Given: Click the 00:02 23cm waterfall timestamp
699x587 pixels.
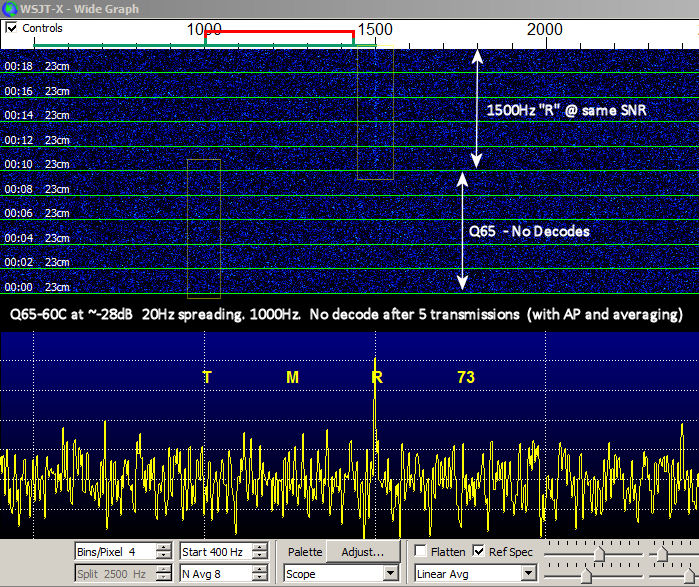Looking at the screenshot, I should (37, 263).
